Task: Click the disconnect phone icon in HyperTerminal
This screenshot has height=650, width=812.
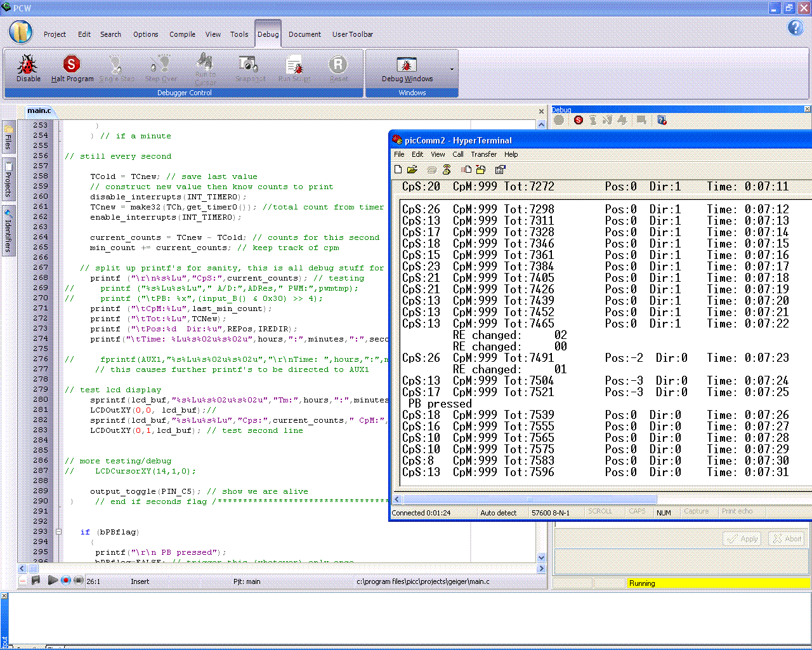Action: point(447,169)
